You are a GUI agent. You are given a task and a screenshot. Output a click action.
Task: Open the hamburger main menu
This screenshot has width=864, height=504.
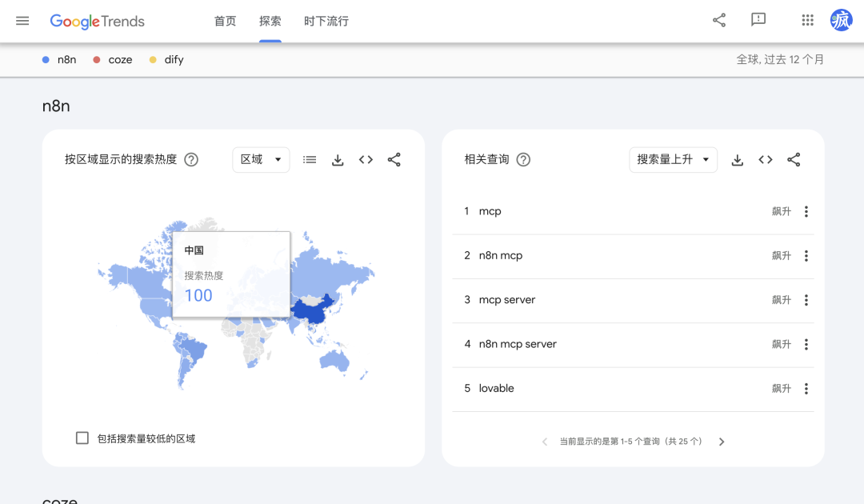click(22, 21)
